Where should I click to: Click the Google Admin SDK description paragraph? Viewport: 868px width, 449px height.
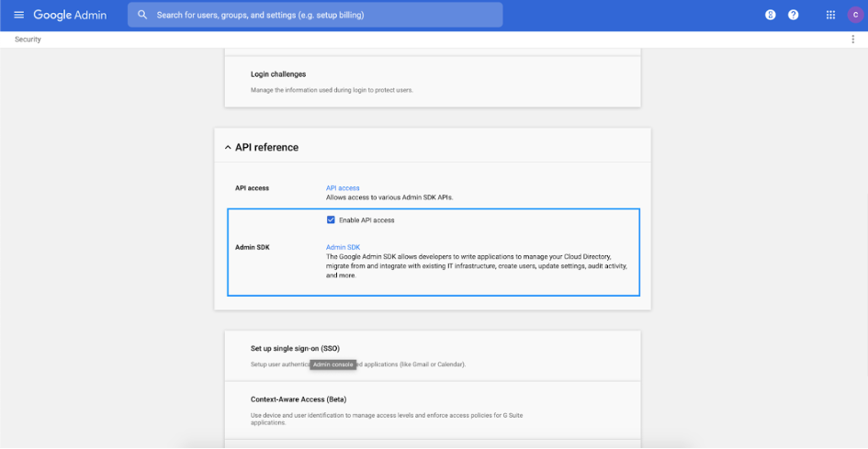[477, 266]
